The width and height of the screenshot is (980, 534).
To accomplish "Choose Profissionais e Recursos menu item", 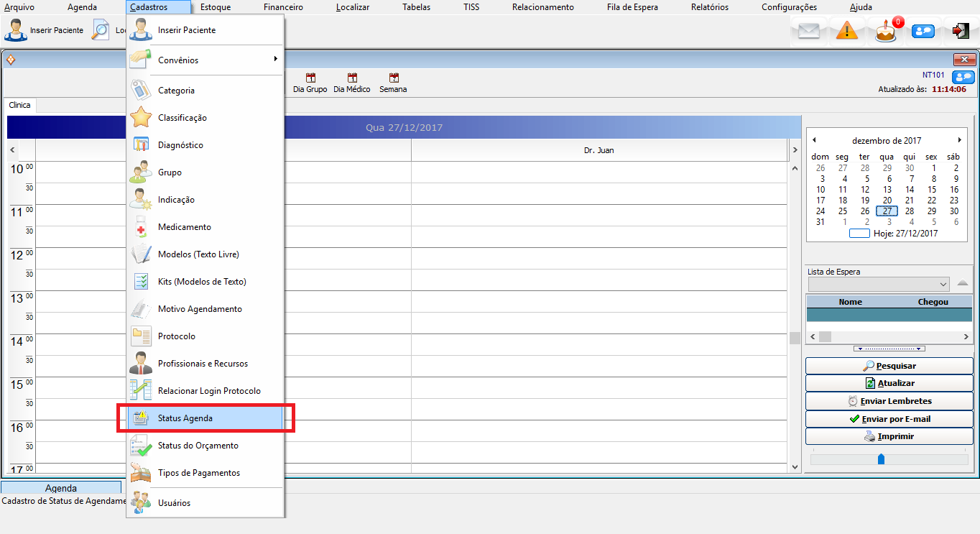I will 203,364.
